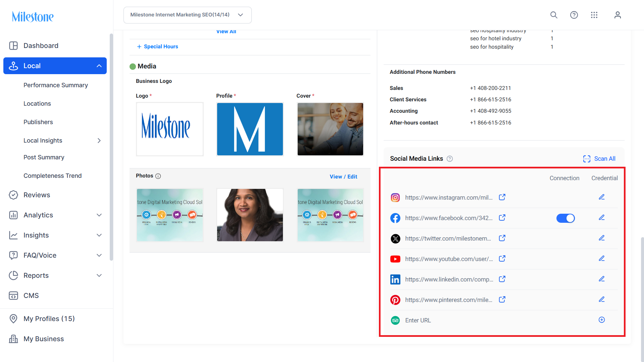The height and width of the screenshot is (362, 644).
Task: Click View / Edit photos link
Action: point(343,176)
